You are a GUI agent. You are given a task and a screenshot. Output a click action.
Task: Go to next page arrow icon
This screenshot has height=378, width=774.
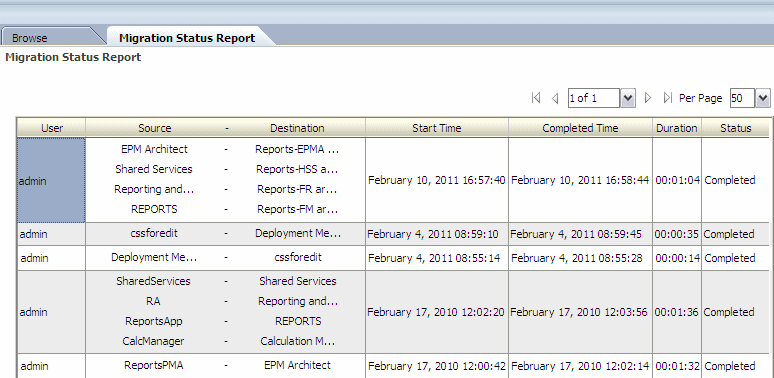click(648, 98)
